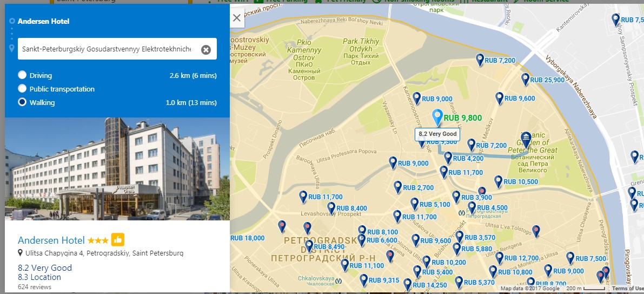
Task: Select the RUB 9,315 hotel pin
Action: point(363,280)
